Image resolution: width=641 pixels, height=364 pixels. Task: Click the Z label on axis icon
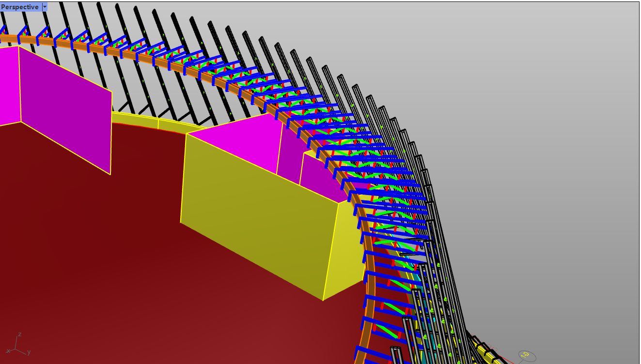point(19,334)
